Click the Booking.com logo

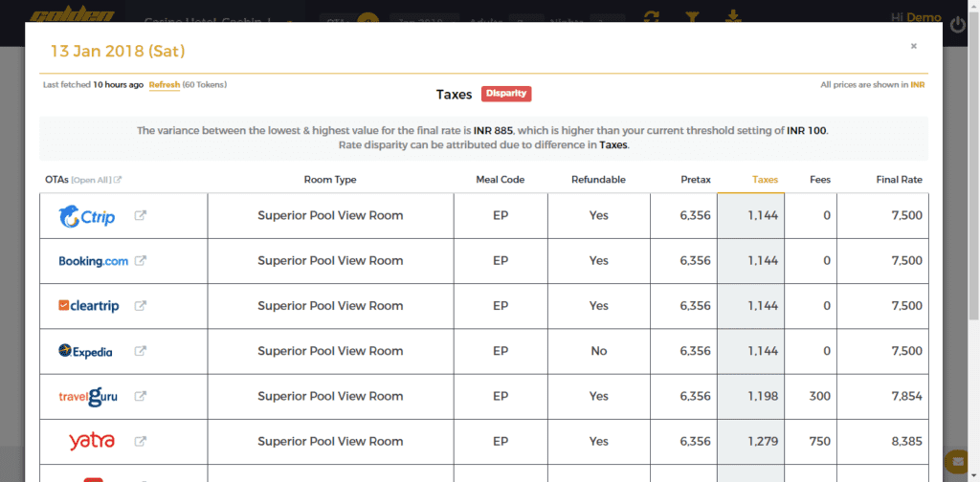[x=93, y=261]
